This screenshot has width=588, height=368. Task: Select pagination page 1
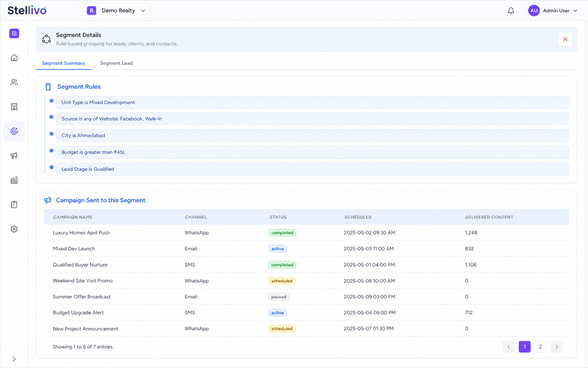tap(525, 347)
